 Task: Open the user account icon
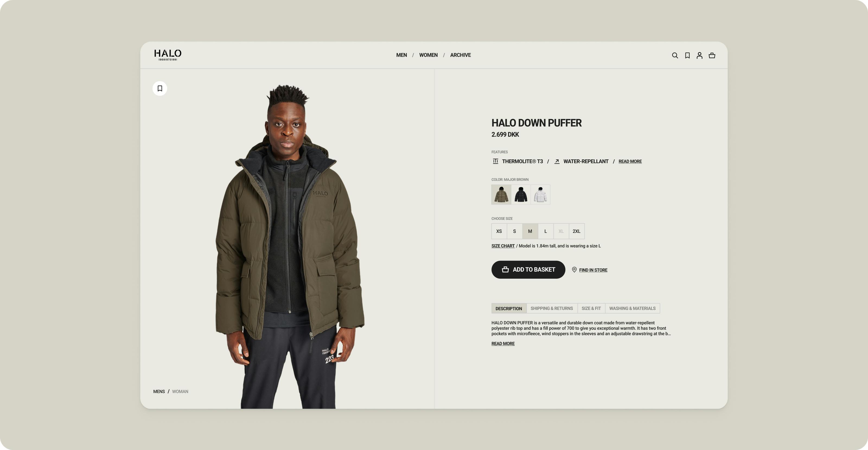point(700,56)
